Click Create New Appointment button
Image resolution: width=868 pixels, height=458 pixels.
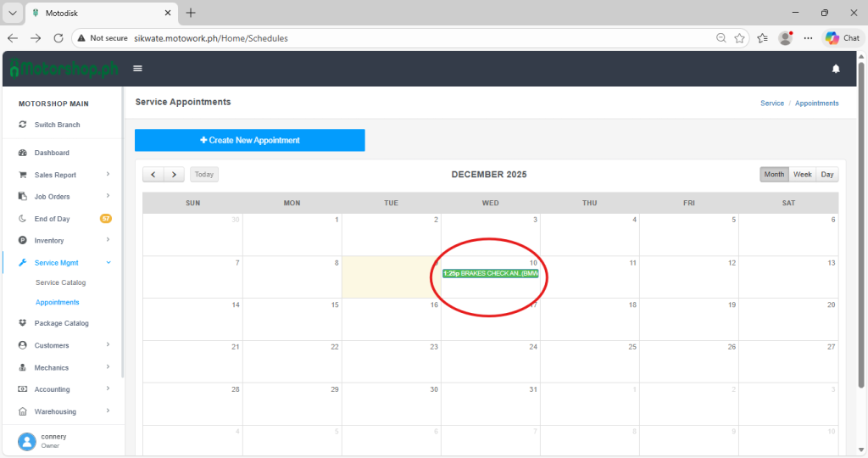click(x=250, y=140)
